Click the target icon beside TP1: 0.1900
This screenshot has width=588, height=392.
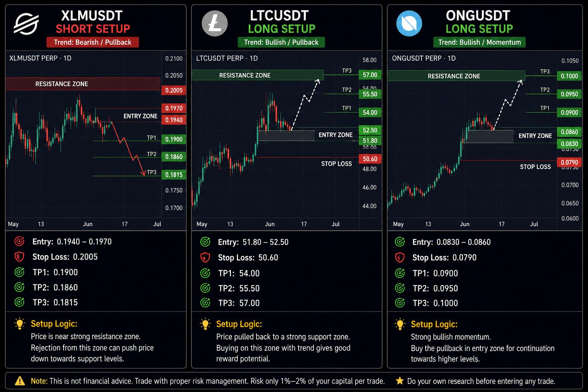(x=19, y=272)
